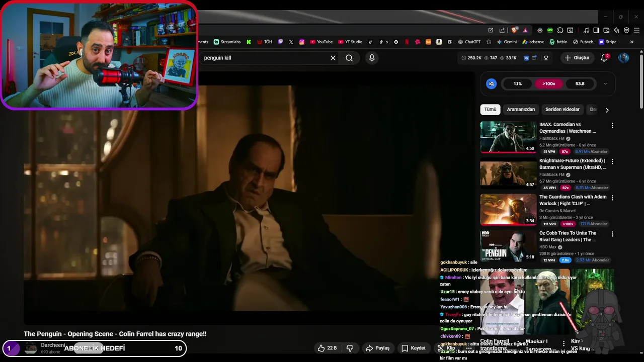This screenshot has width=644, height=362.
Task: Save the video with Kaydet
Action: [414, 348]
